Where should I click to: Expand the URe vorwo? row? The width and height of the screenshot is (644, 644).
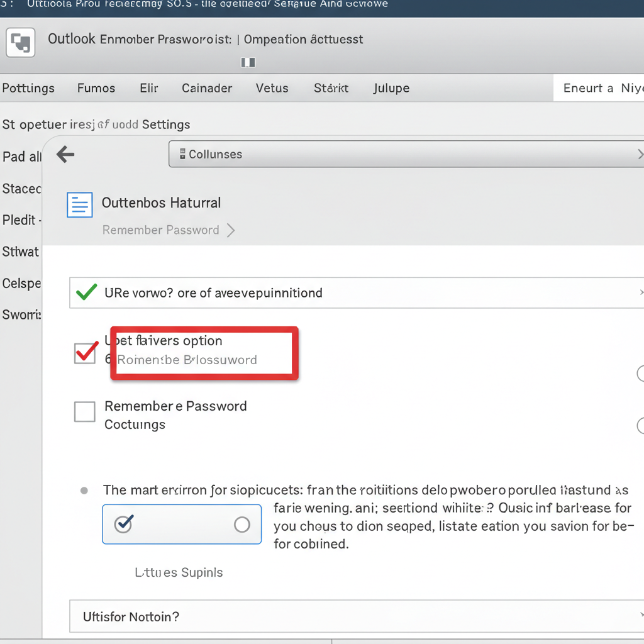pyautogui.click(x=357, y=293)
